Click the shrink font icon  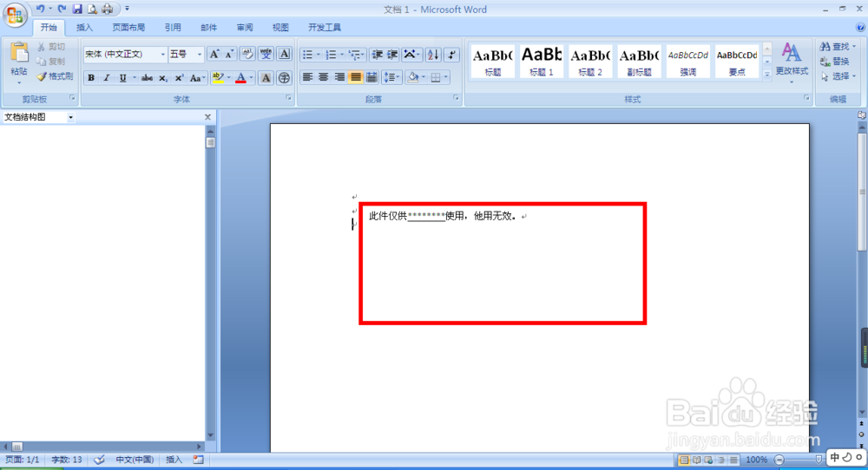230,54
